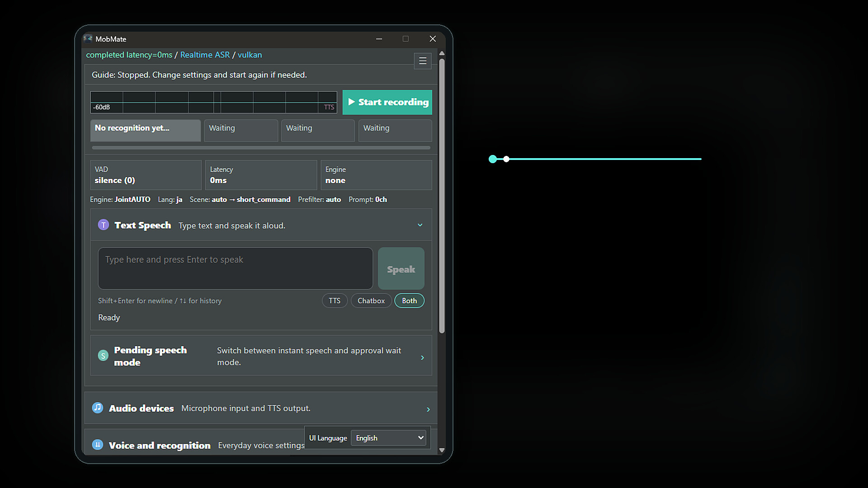Viewport: 868px width, 488px height.
Task: Click the white handle on the teal slider
Action: point(506,159)
